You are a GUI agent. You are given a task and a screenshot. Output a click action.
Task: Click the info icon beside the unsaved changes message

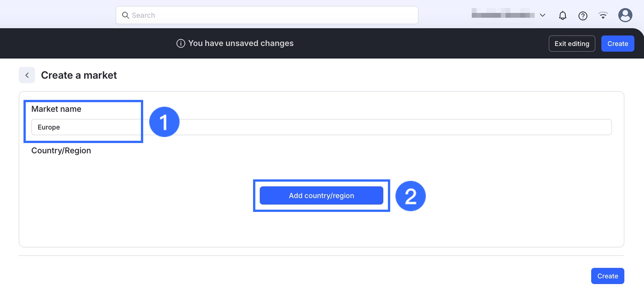[181, 44]
